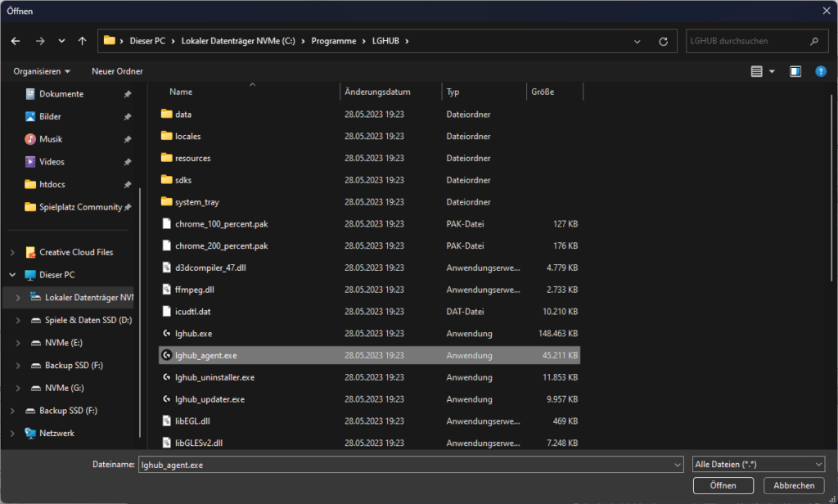Open address bar history dropdown
Viewport: 838px width, 504px height.
click(637, 41)
